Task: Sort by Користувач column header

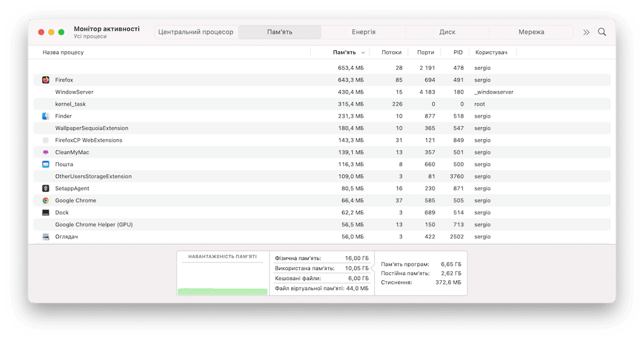Action: coord(491,52)
